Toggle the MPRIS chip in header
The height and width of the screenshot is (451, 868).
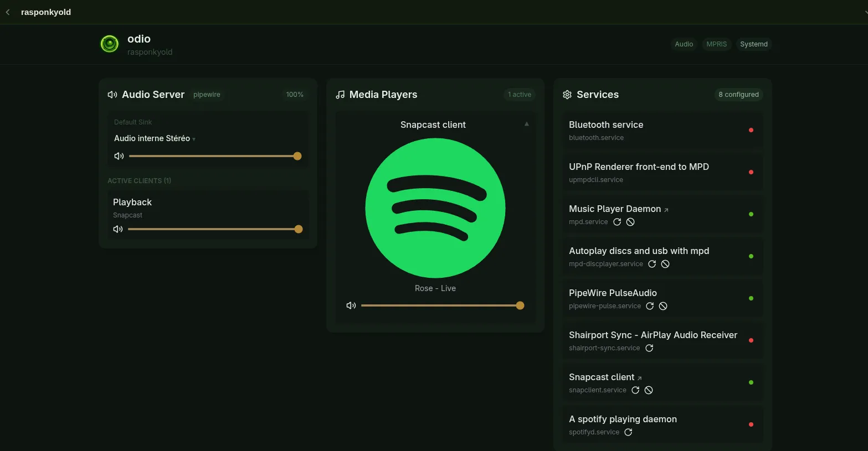(x=716, y=44)
